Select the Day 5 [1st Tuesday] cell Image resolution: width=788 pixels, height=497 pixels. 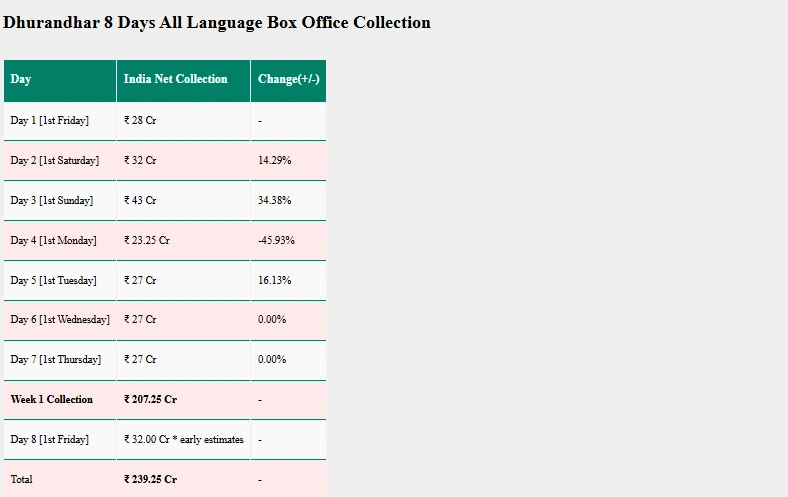click(54, 281)
